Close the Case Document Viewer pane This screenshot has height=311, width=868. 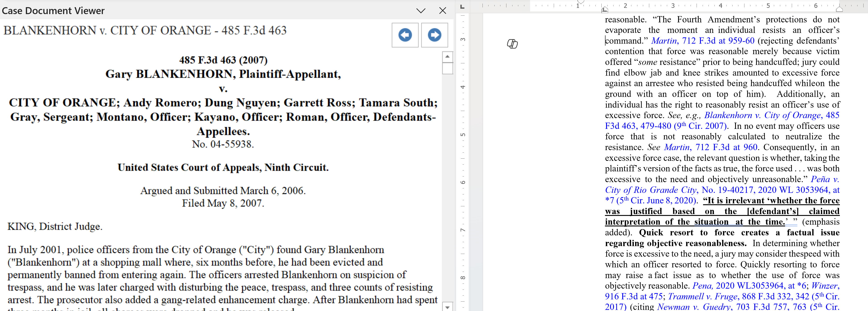(x=442, y=11)
